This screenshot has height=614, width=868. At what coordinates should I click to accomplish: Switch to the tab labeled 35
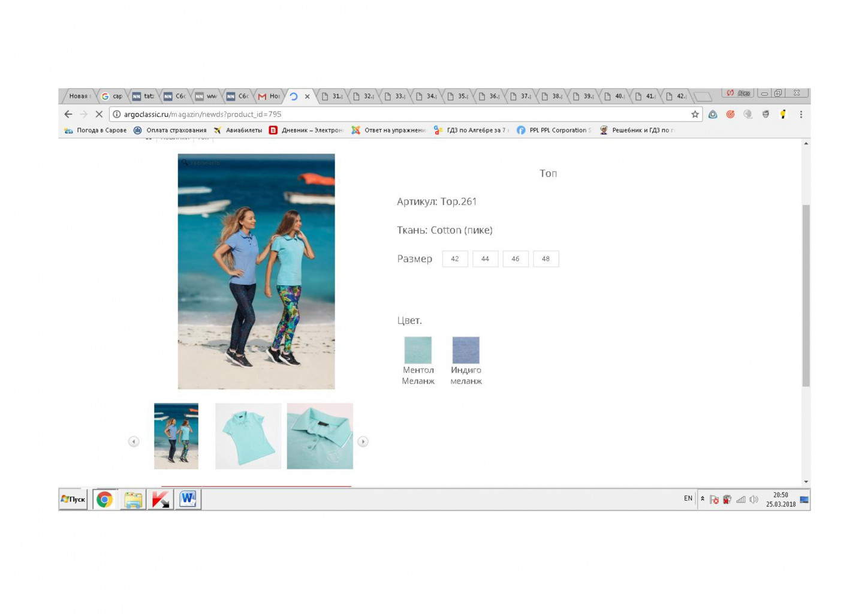click(x=457, y=96)
